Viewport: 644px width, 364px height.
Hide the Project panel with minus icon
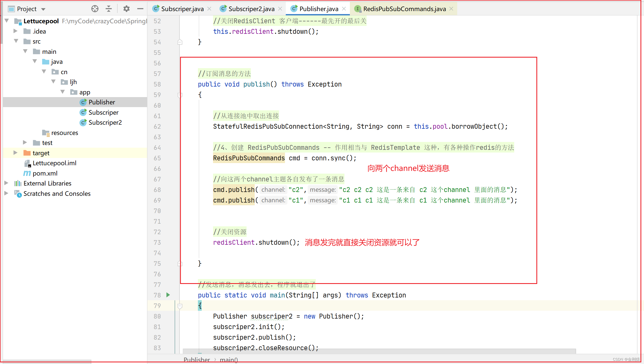point(140,9)
